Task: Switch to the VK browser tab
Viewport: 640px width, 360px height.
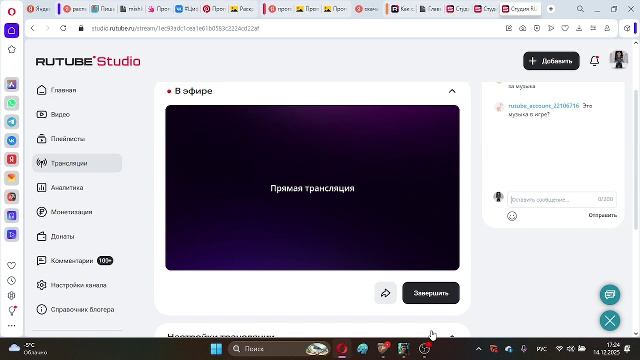Action: click(x=187, y=9)
